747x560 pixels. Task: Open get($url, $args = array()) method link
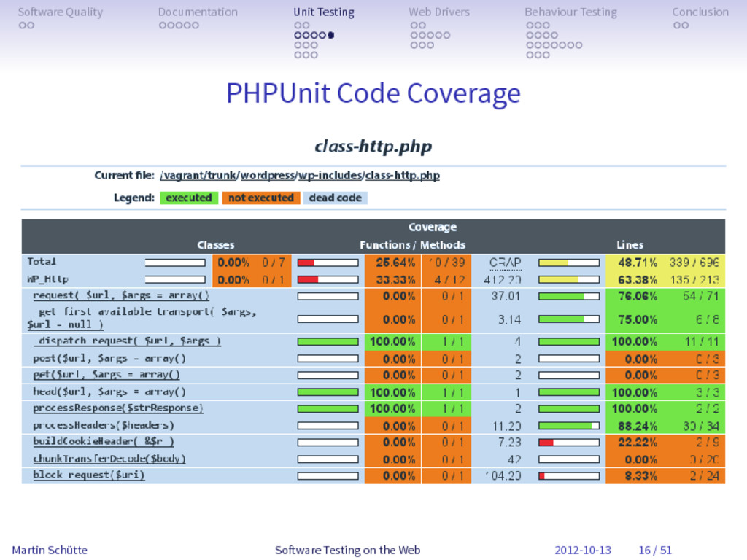pos(107,375)
